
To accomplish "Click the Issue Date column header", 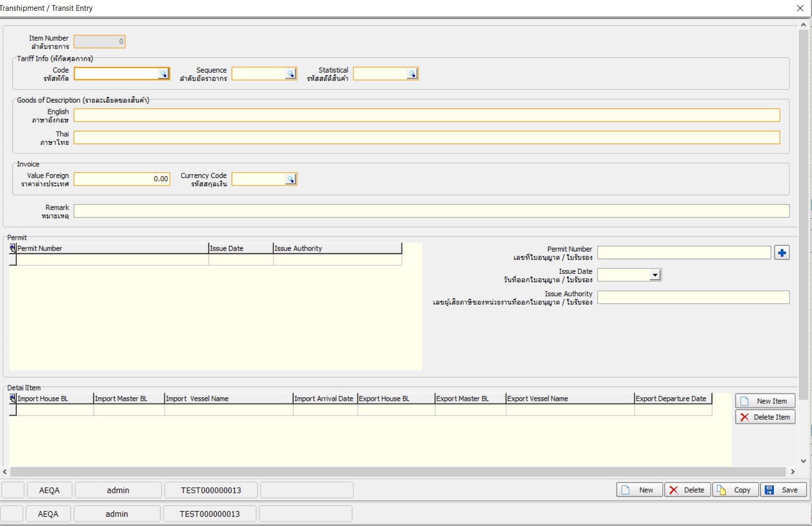I will (x=241, y=248).
